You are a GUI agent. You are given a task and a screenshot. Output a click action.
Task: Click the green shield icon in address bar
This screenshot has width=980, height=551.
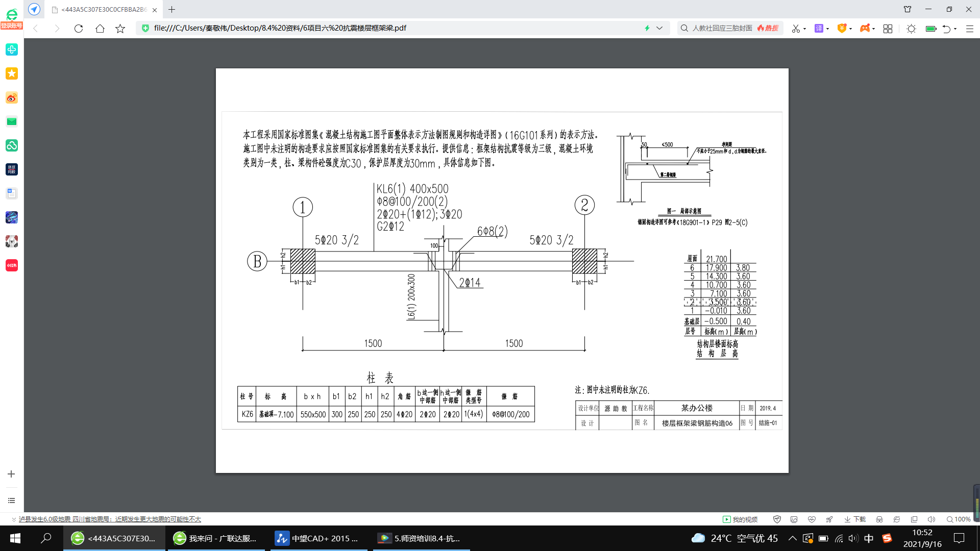click(x=145, y=28)
